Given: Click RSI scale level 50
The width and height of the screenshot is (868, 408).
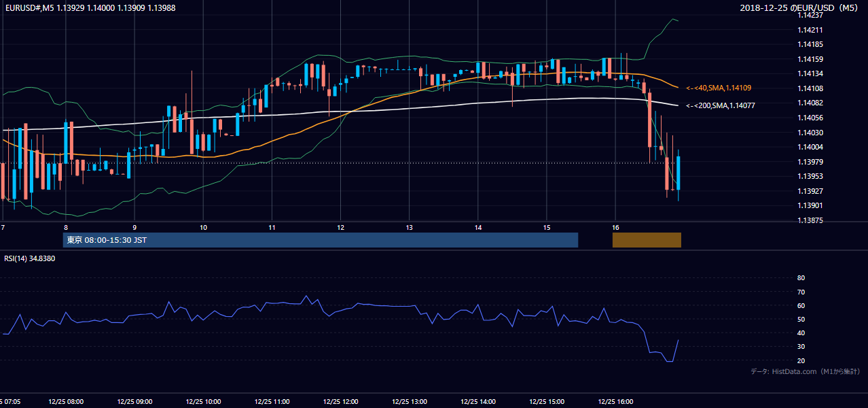Looking at the screenshot, I should click(801, 319).
